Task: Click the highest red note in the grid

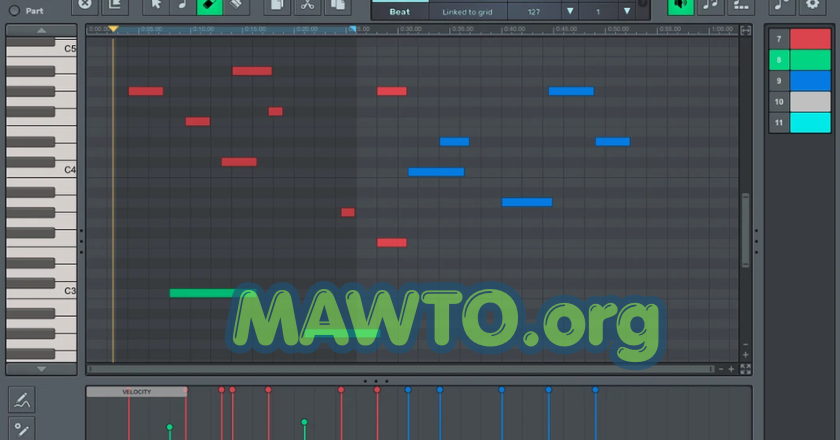Action: 252,71
